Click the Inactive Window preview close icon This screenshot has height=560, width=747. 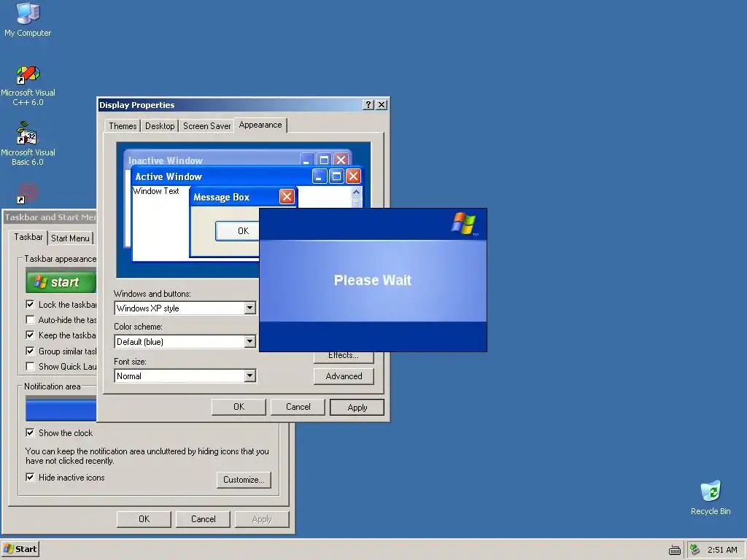pos(341,160)
